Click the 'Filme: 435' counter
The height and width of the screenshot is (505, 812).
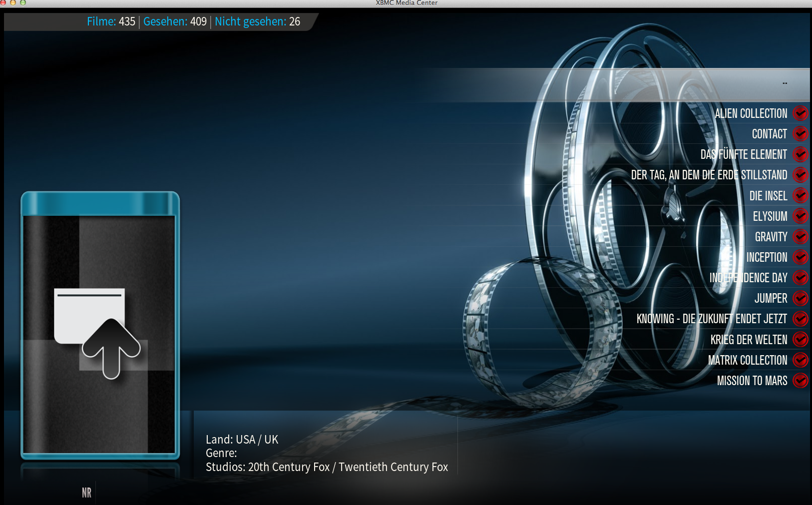[111, 21]
